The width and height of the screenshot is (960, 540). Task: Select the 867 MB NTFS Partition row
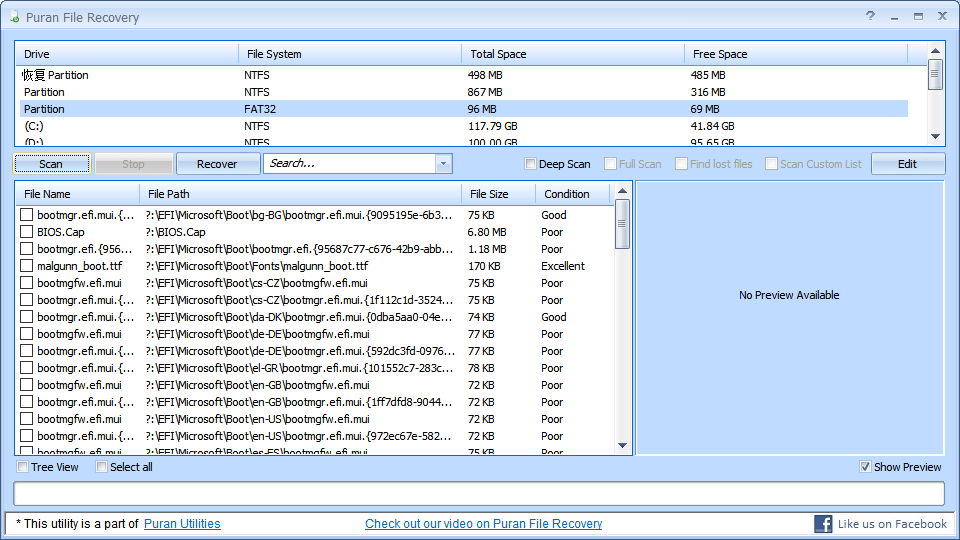463,92
